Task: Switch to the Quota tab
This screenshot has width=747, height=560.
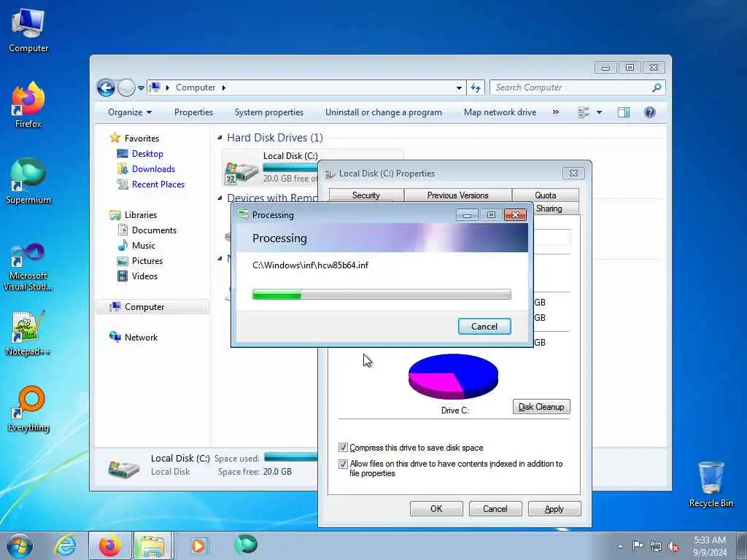Action: point(545,195)
